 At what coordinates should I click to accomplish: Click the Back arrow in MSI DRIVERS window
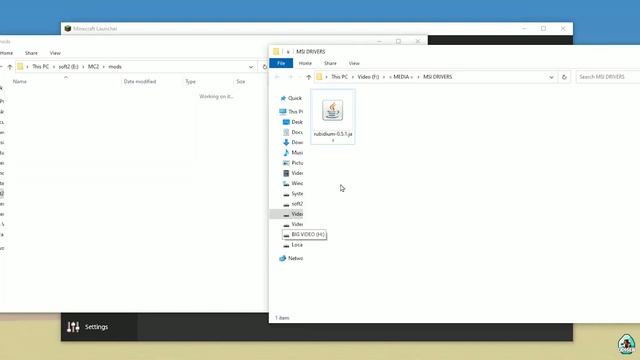[277, 77]
